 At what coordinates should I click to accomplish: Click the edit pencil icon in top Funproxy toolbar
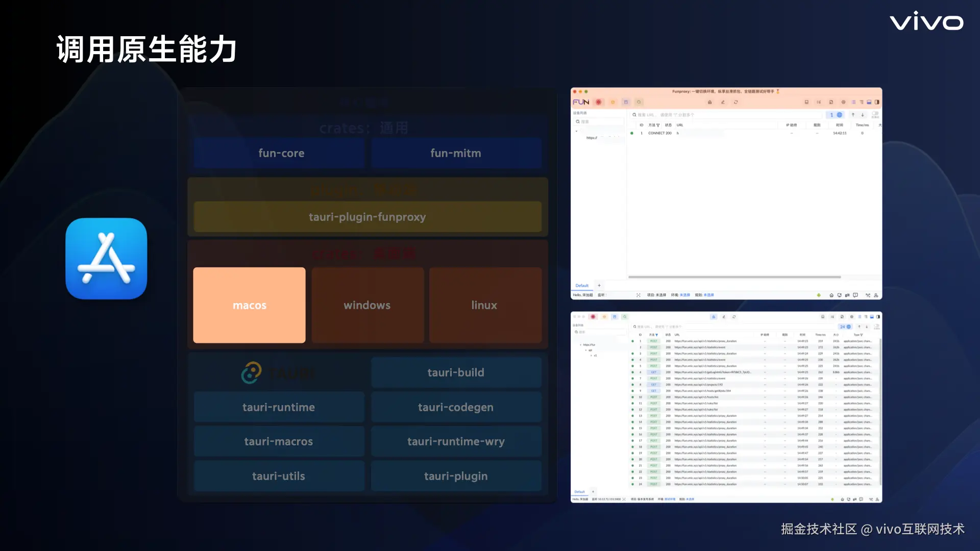click(x=723, y=102)
